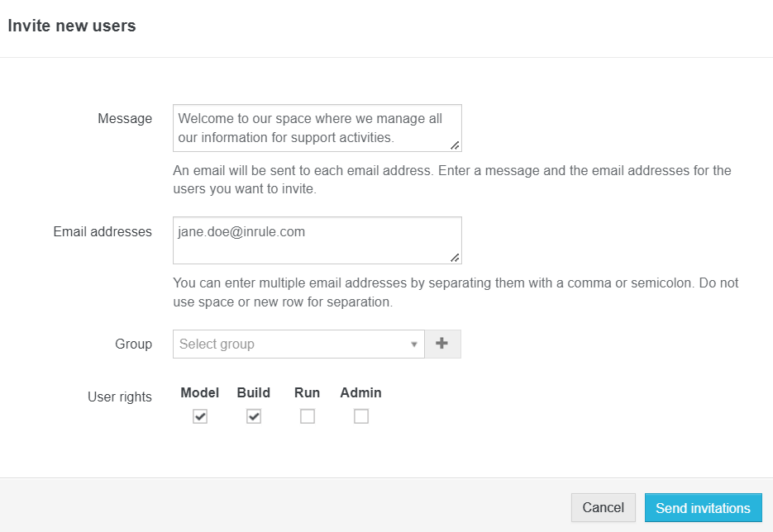Uncheck the Model user right checkbox

click(200, 417)
